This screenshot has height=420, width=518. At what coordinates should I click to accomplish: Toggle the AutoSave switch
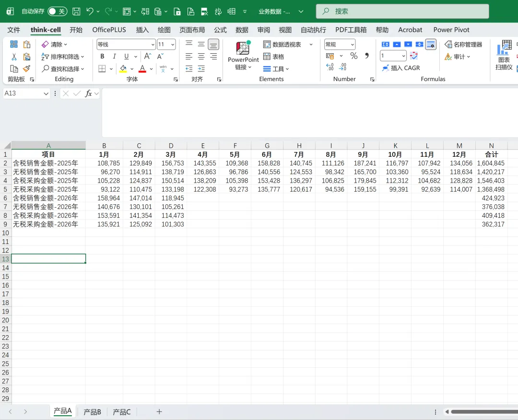pos(58,12)
